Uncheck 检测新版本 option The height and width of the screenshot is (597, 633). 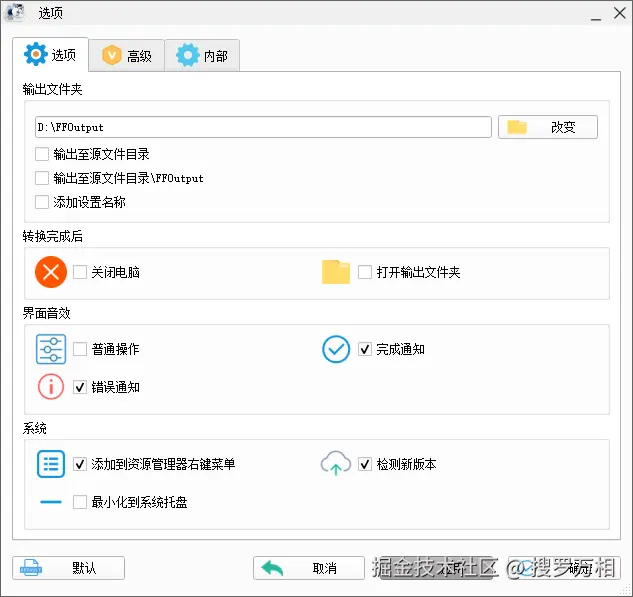365,464
